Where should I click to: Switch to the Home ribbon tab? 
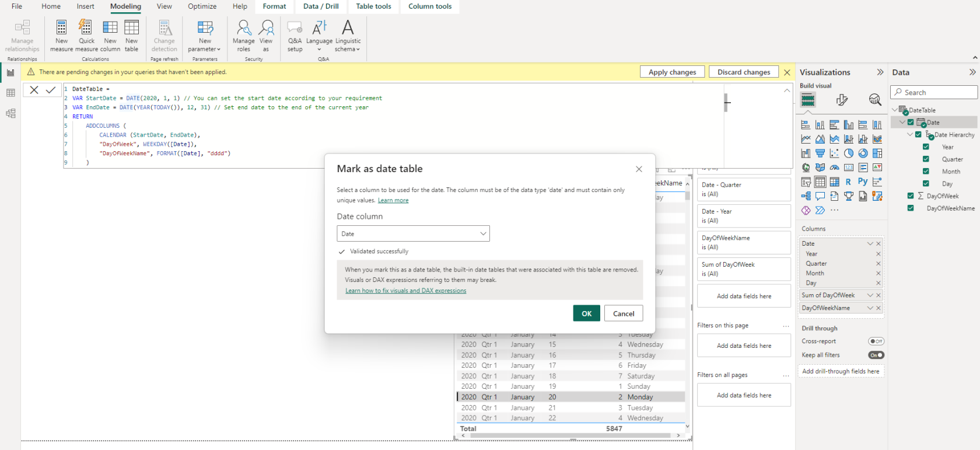(x=51, y=6)
